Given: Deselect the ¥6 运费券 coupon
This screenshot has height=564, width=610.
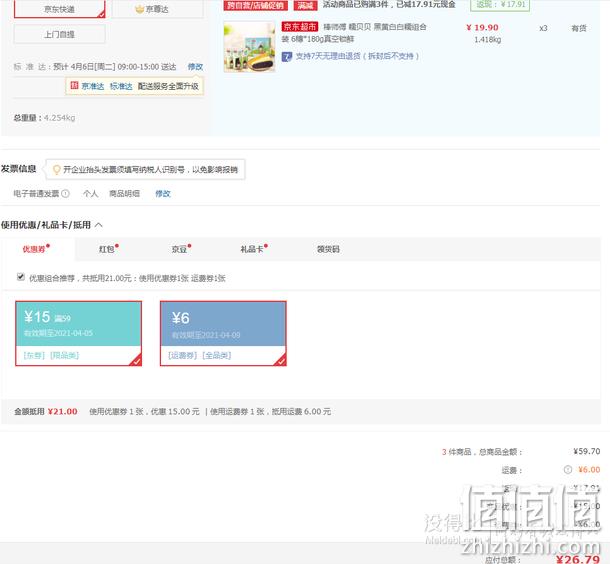Looking at the screenshot, I should [223, 333].
